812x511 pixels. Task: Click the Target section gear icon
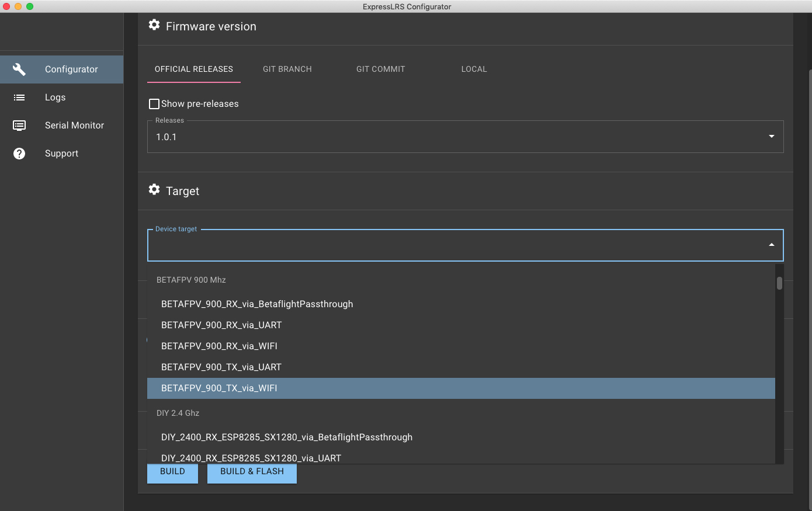154,189
